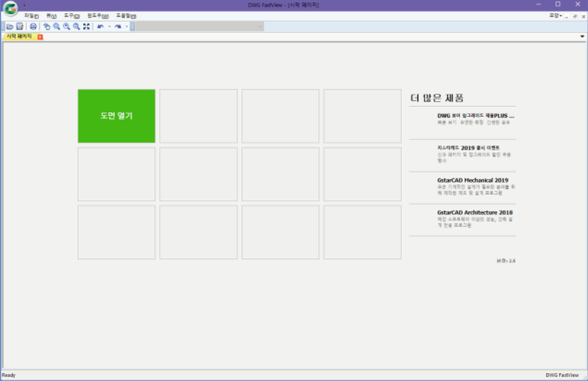Click the 더 많은 제품 heading

pos(437,98)
